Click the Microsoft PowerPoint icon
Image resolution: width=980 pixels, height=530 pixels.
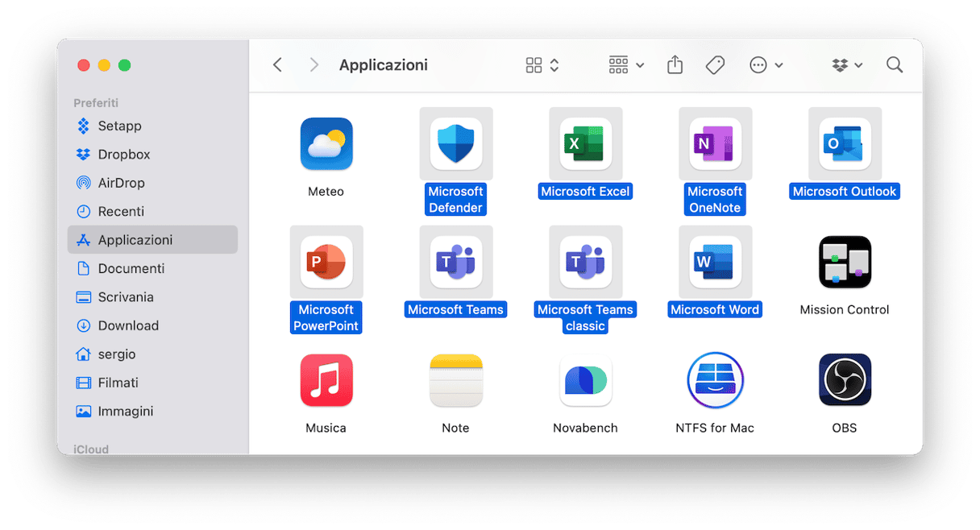tap(326, 262)
